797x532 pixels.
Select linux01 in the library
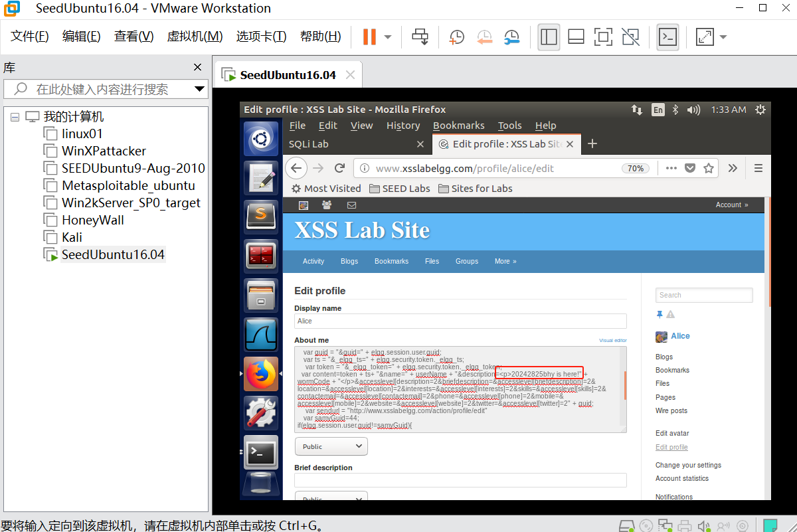click(x=82, y=133)
